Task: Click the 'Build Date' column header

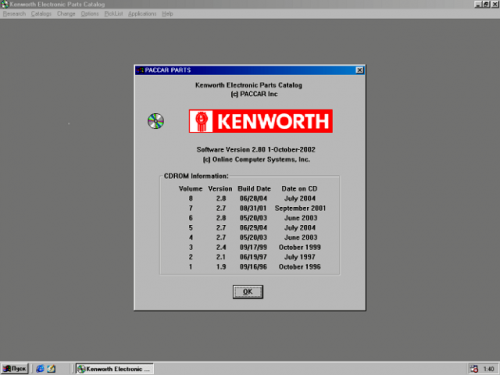Action: pyautogui.click(x=254, y=189)
